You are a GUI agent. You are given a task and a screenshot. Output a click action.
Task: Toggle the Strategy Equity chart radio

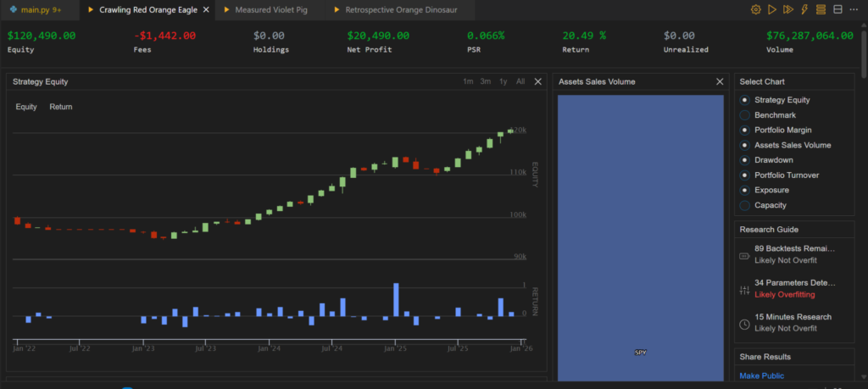click(x=744, y=100)
